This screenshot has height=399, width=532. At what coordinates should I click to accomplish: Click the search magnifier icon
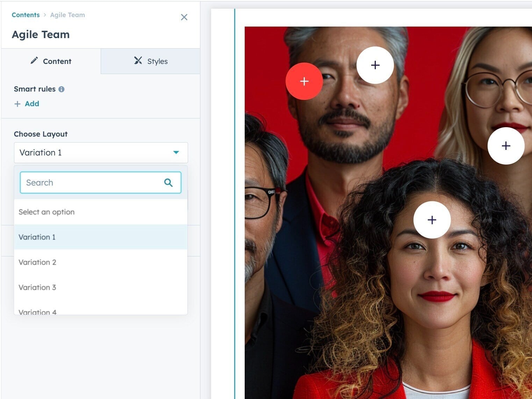[168, 182]
